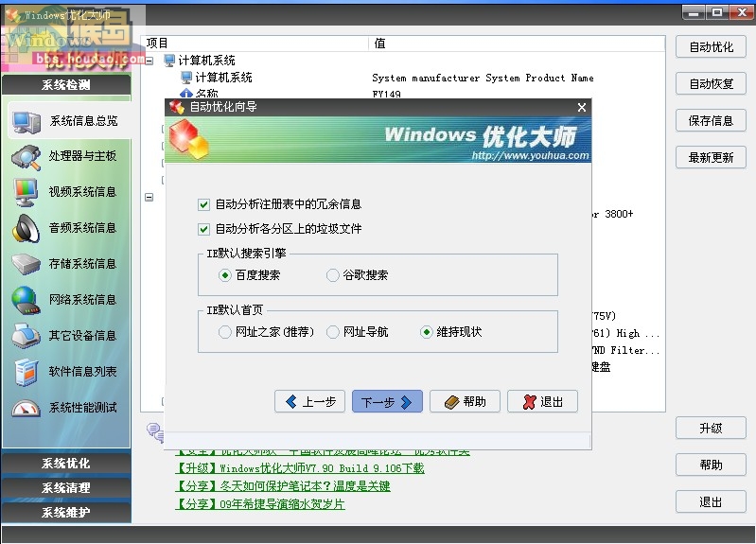Open wizard 帮助 button
The height and width of the screenshot is (544, 756).
[465, 402]
